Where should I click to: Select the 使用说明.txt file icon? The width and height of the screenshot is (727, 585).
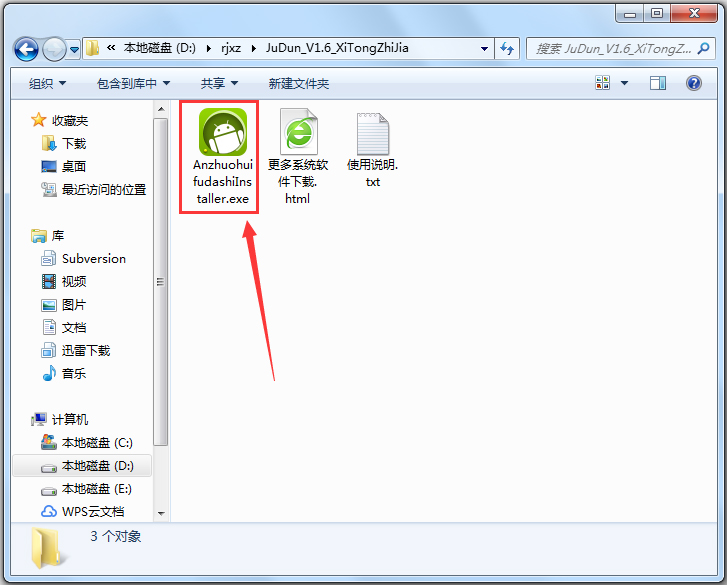[373, 134]
